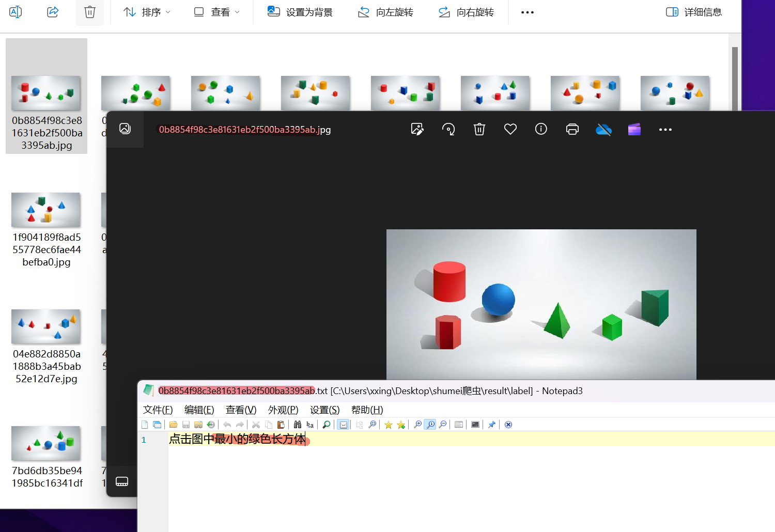Screen dimensions: 775x532
Task: Click the filename in Photos title bar
Action: coord(244,130)
